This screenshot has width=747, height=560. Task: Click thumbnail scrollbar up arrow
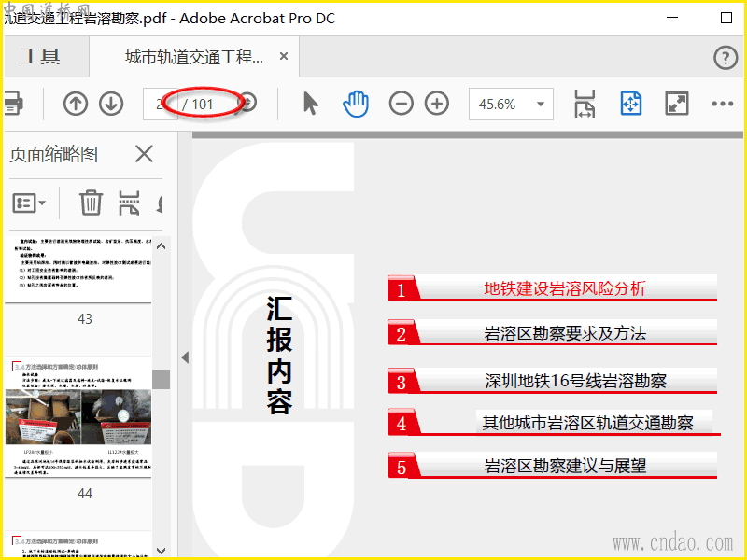(x=161, y=246)
